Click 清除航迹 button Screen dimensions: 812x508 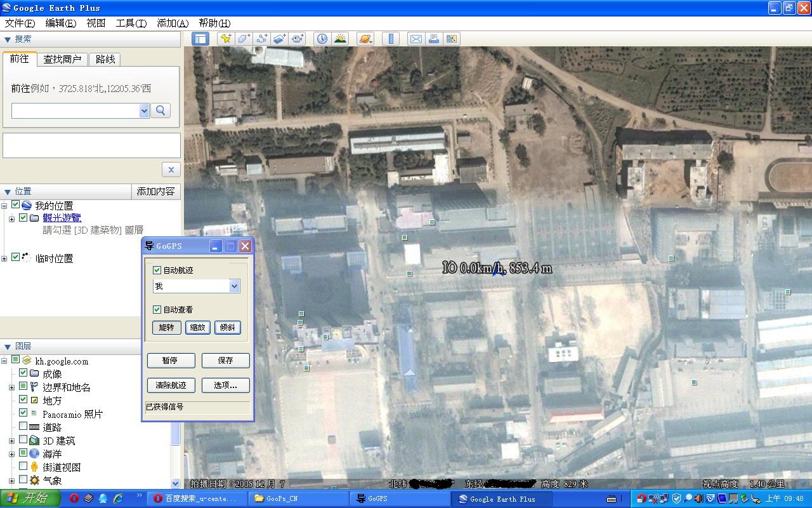[171, 385]
